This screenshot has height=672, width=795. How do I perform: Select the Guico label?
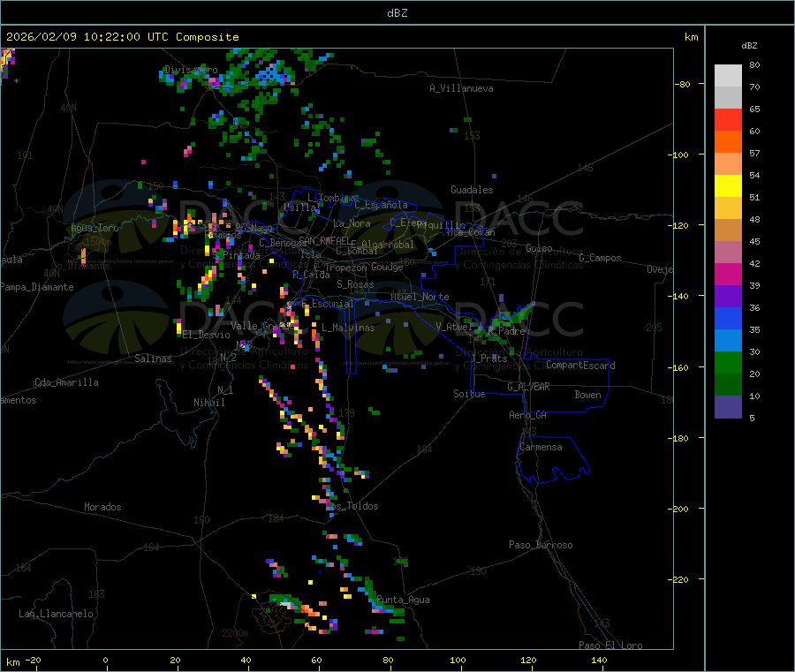tap(539, 248)
